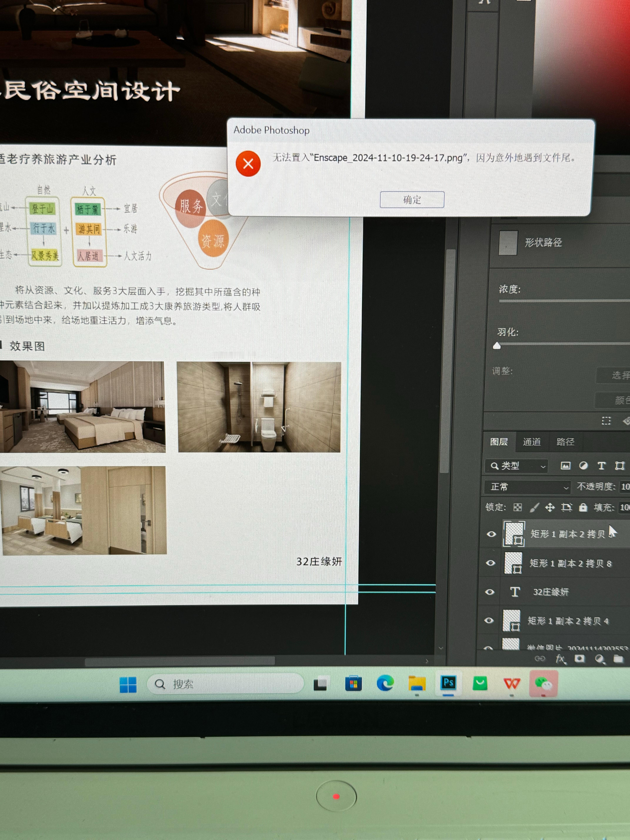Open Task View in the taskbar
This screenshot has width=630, height=840.
coord(320,684)
